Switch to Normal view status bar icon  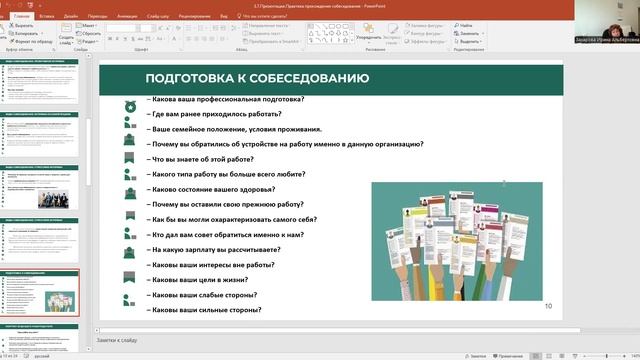(x=536, y=356)
